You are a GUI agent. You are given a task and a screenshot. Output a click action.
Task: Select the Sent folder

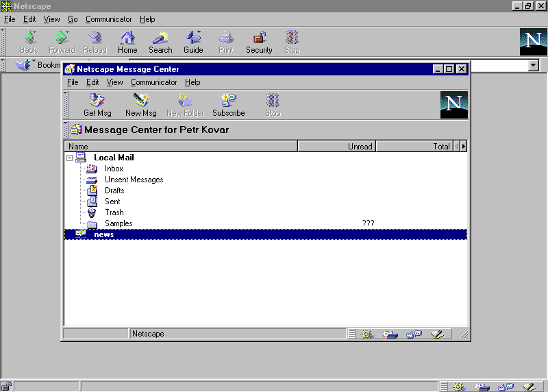(112, 201)
